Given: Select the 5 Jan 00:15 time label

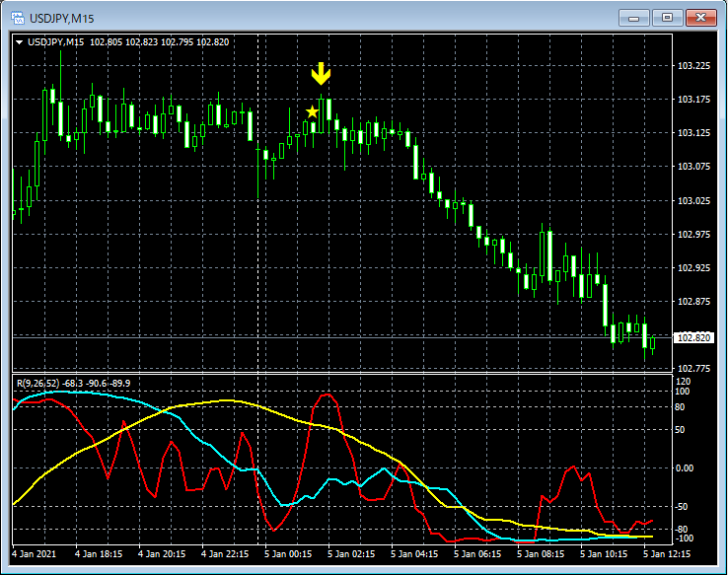Looking at the screenshot, I should pyautogui.click(x=290, y=554).
